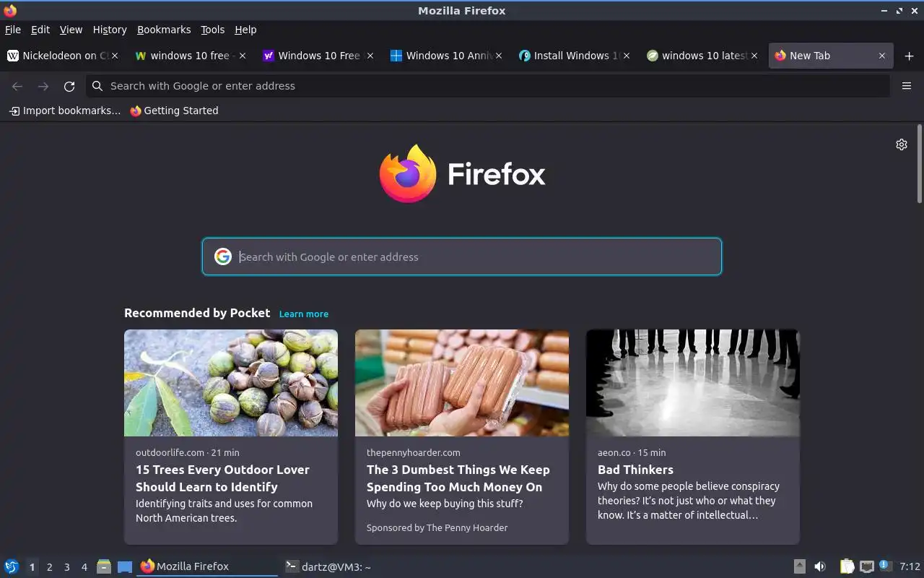The width and height of the screenshot is (924, 578).
Task: Click the Google icon in the search box
Action: (x=223, y=256)
